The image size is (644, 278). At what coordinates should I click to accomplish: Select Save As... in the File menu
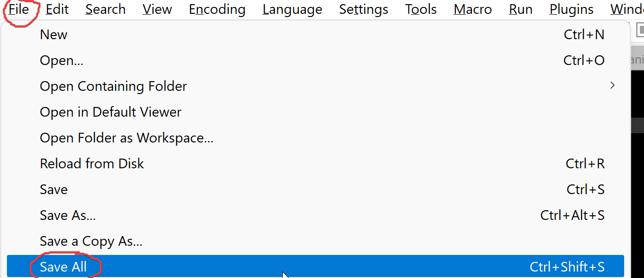(68, 215)
